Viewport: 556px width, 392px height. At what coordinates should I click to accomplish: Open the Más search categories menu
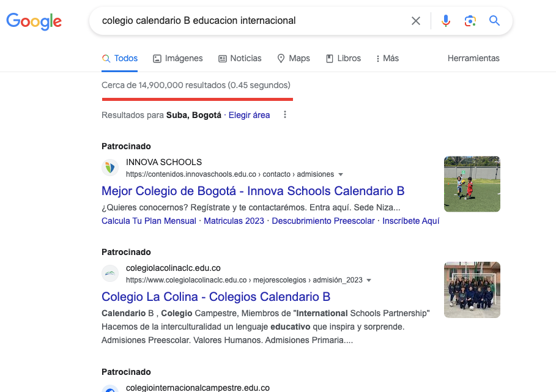(387, 59)
